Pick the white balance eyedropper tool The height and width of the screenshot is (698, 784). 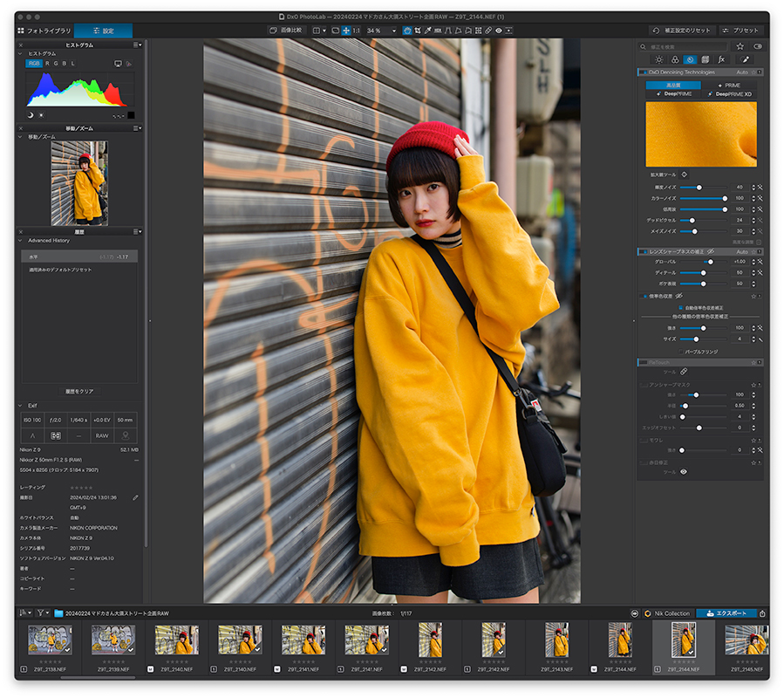click(x=428, y=31)
